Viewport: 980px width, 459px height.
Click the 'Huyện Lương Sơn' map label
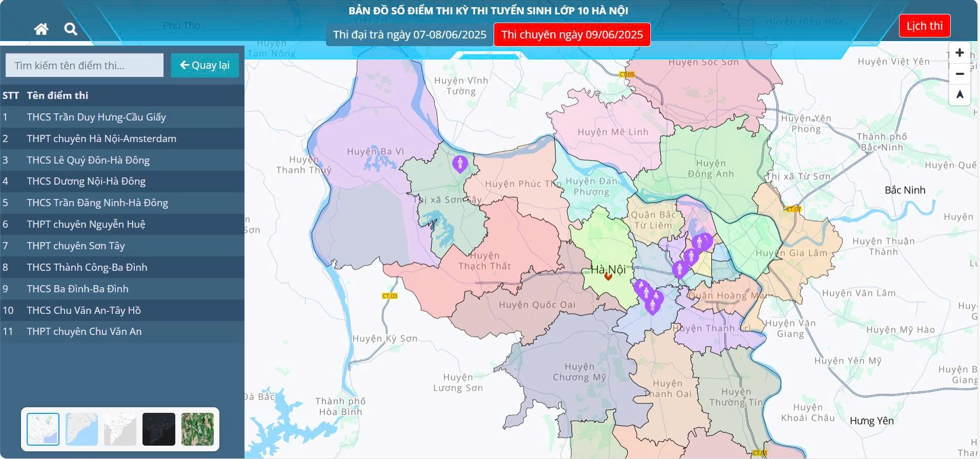(x=458, y=383)
